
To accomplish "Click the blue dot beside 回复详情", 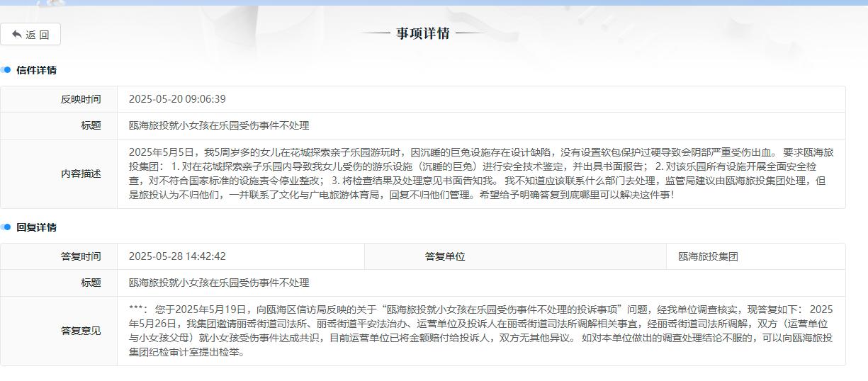I will pos(6,227).
